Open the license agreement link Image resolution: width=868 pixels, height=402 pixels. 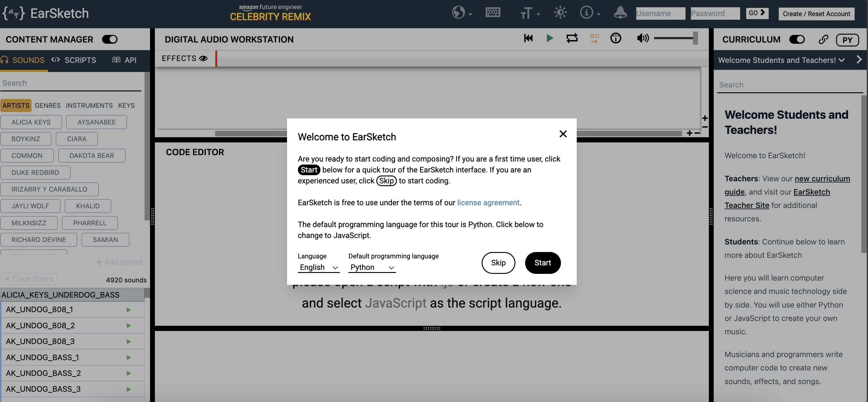[488, 203]
